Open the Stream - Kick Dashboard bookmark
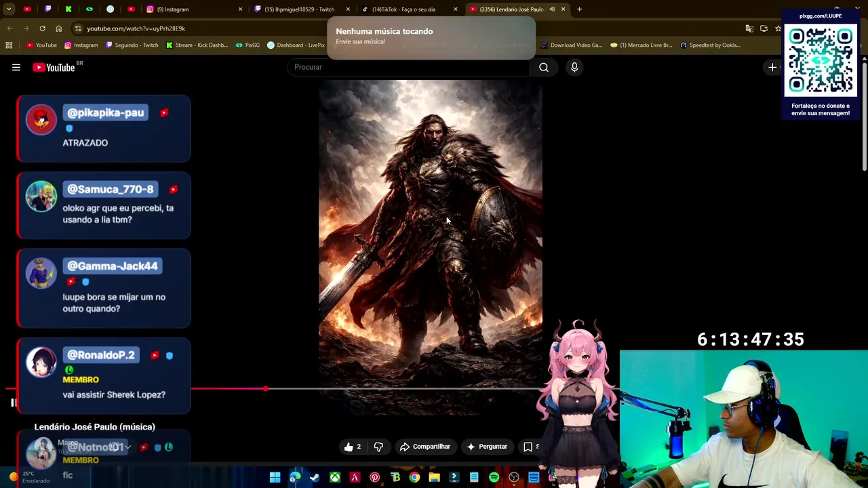The height and width of the screenshot is (488, 868). [x=197, y=45]
